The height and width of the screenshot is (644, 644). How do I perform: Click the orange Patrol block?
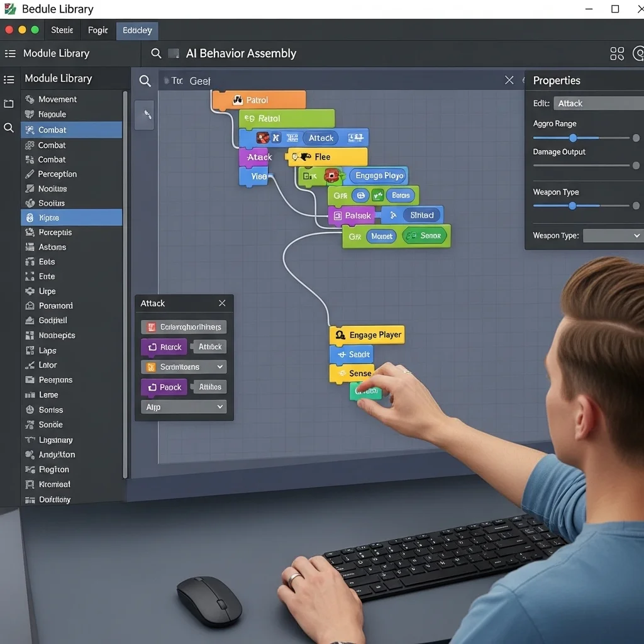(x=258, y=100)
